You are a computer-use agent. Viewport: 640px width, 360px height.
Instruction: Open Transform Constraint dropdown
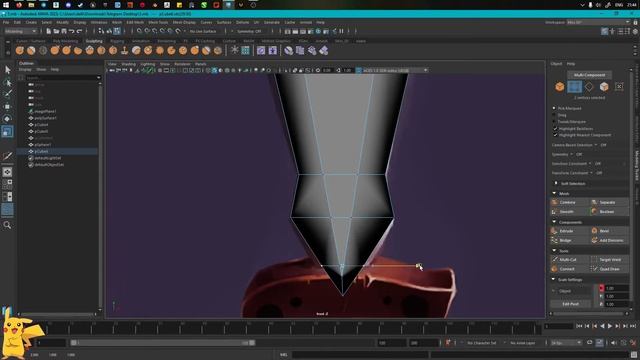point(591,173)
